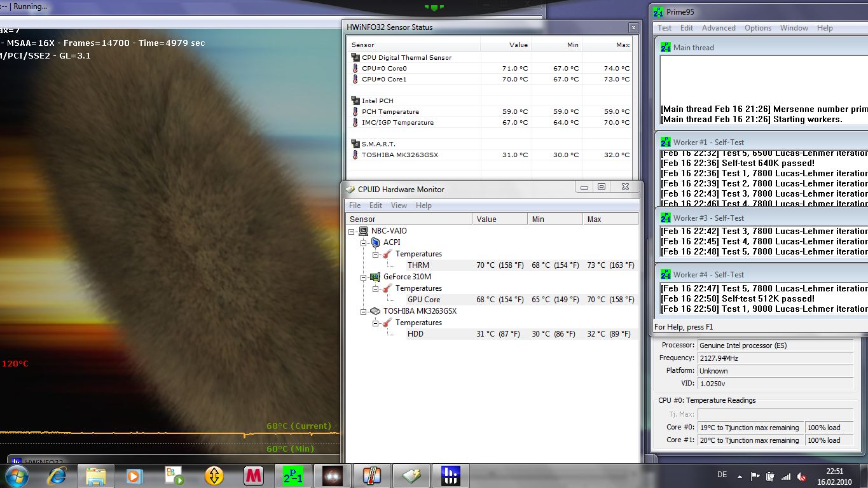Open Prime95's Advanced menu
This screenshot has width=868, height=488.
(719, 28)
